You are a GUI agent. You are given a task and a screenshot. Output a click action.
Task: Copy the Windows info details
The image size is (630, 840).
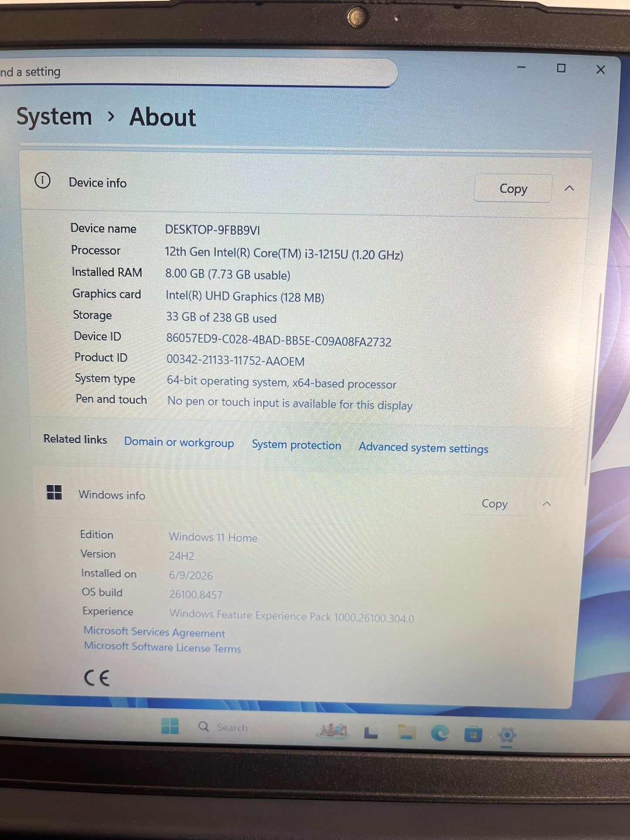tap(494, 504)
